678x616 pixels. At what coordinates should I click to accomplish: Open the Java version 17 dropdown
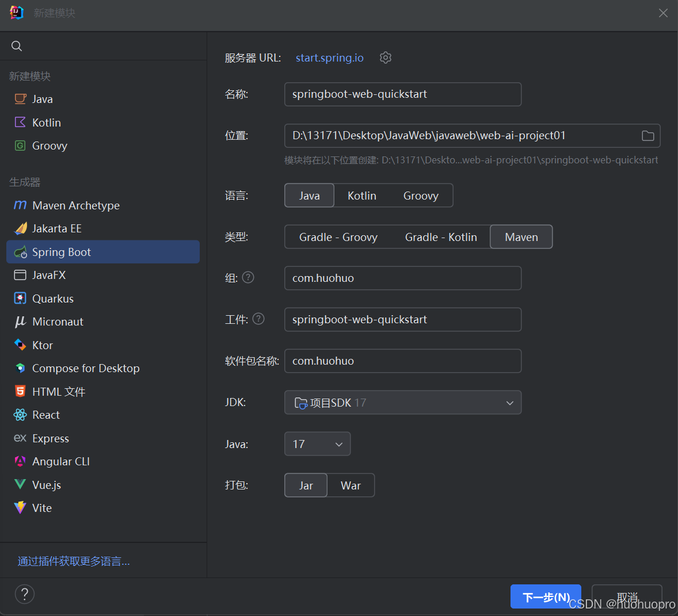point(317,443)
